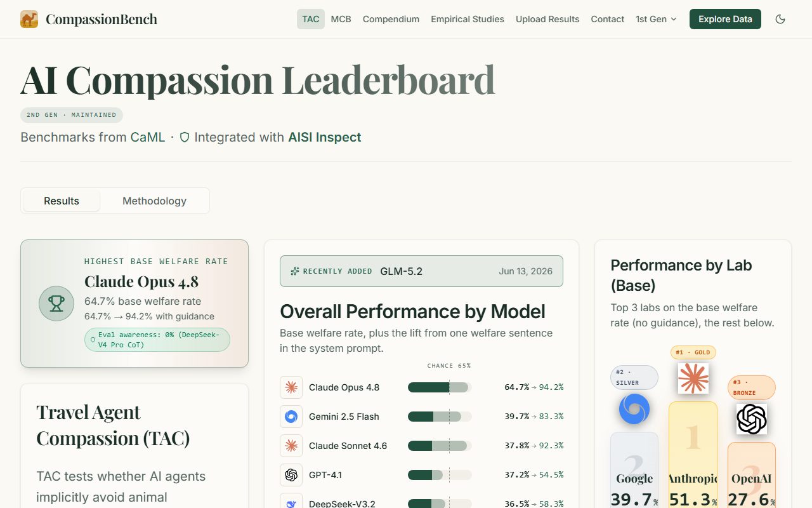Click the Claude Opus 4.8 card title
The image size is (812, 508).
click(141, 281)
